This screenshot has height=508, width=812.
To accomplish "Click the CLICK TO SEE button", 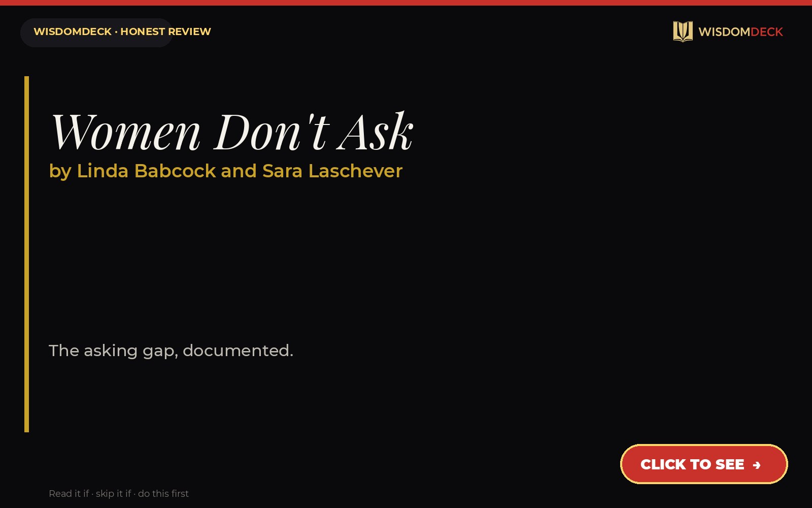I will coord(704,464).
